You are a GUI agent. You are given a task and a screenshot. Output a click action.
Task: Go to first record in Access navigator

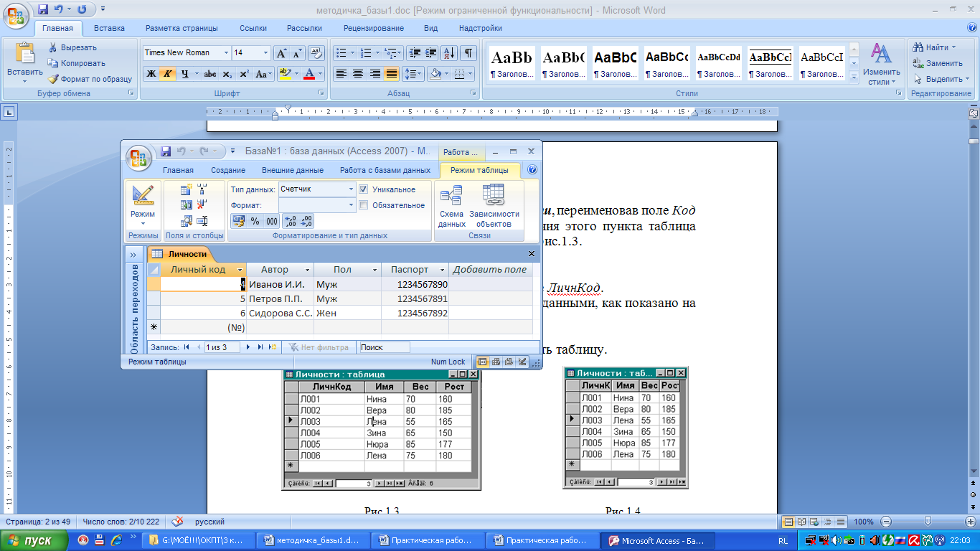(187, 347)
